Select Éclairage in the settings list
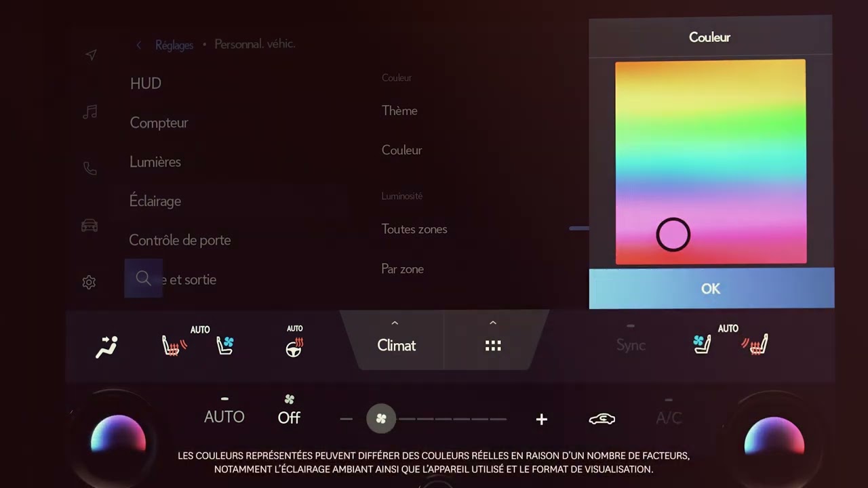868x488 pixels. point(155,201)
